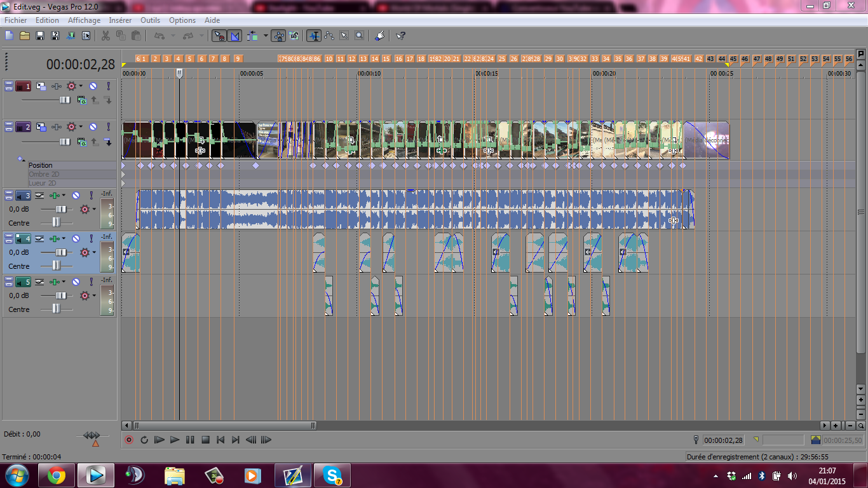
Task: Open the Fichier menu
Action: tap(16, 20)
